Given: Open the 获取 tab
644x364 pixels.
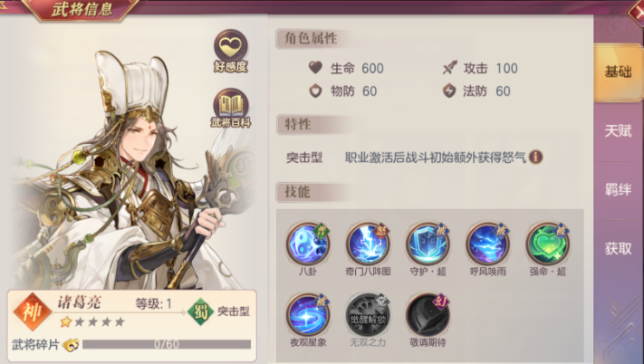Looking at the screenshot, I should pos(618,248).
